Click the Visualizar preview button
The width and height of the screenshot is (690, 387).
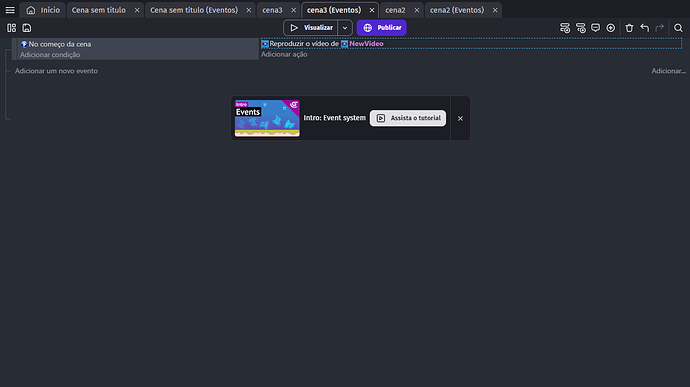(311, 28)
